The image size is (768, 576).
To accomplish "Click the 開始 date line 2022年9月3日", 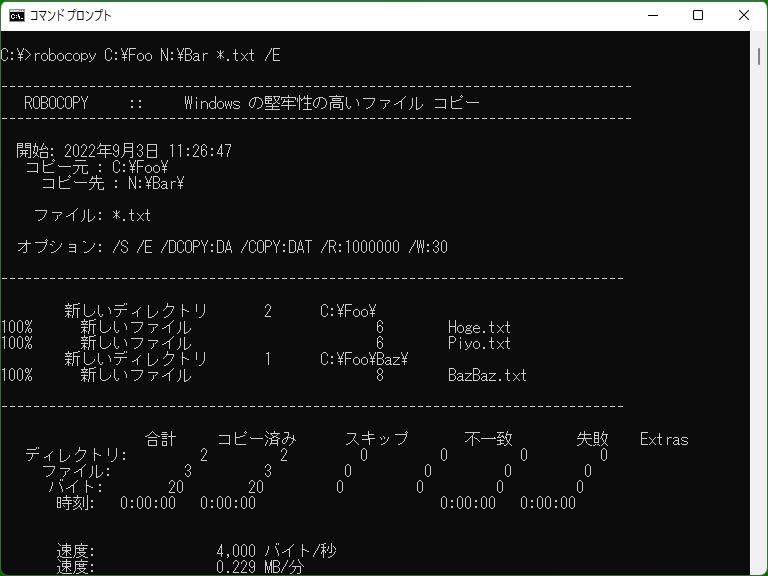I will [x=124, y=151].
